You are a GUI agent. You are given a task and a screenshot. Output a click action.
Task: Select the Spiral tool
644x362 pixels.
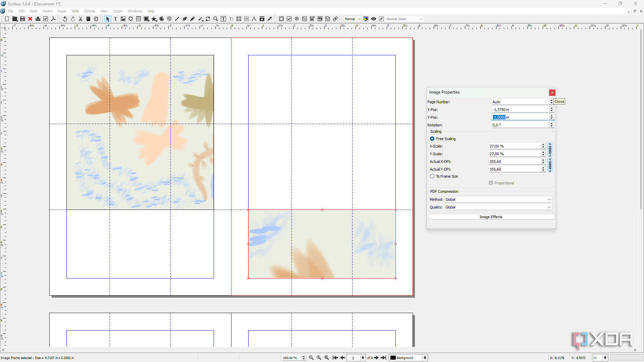click(169, 19)
